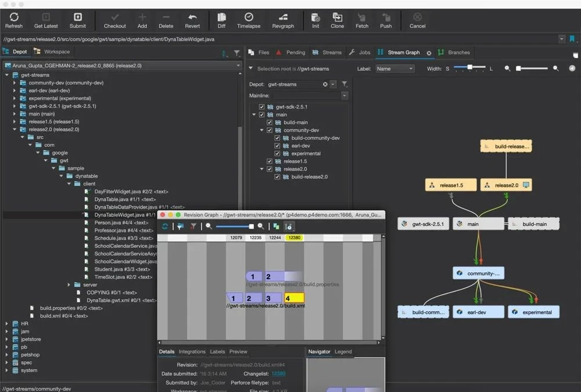Click the Push toolbar icon
Image resolution: width=581 pixels, height=392 pixels.
coord(386,20)
